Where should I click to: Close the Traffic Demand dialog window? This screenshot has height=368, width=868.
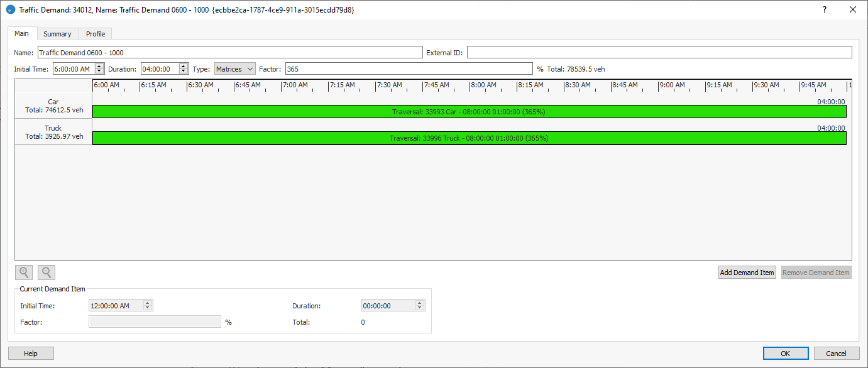[852, 9]
